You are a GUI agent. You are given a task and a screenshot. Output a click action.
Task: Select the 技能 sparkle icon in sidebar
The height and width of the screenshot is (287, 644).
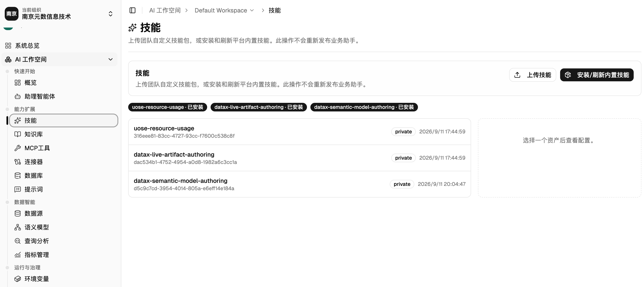(17, 120)
